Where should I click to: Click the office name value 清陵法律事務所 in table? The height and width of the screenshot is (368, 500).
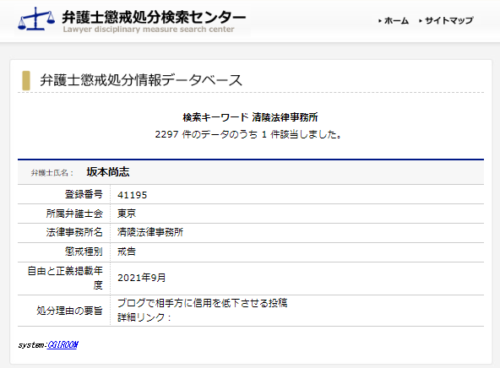click(150, 232)
